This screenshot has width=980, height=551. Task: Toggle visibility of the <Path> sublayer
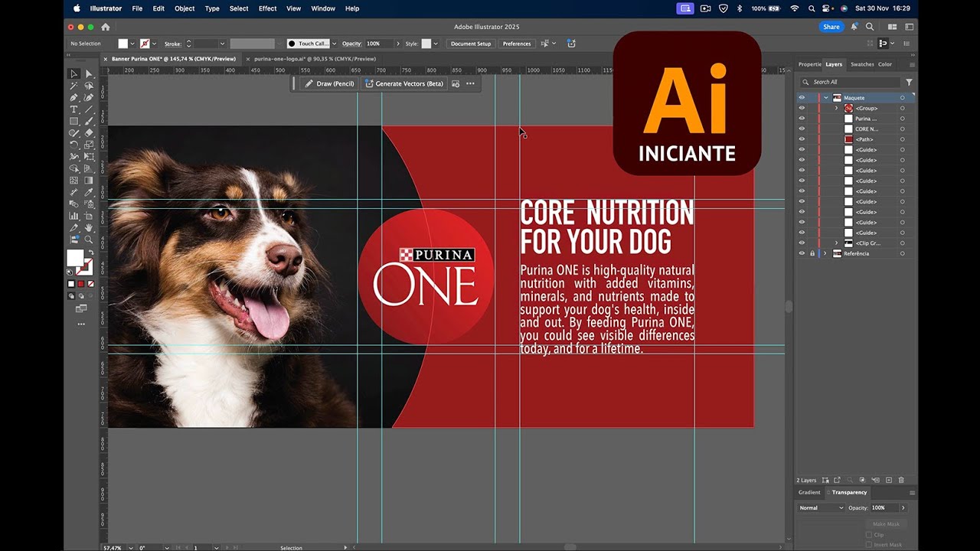tap(802, 139)
